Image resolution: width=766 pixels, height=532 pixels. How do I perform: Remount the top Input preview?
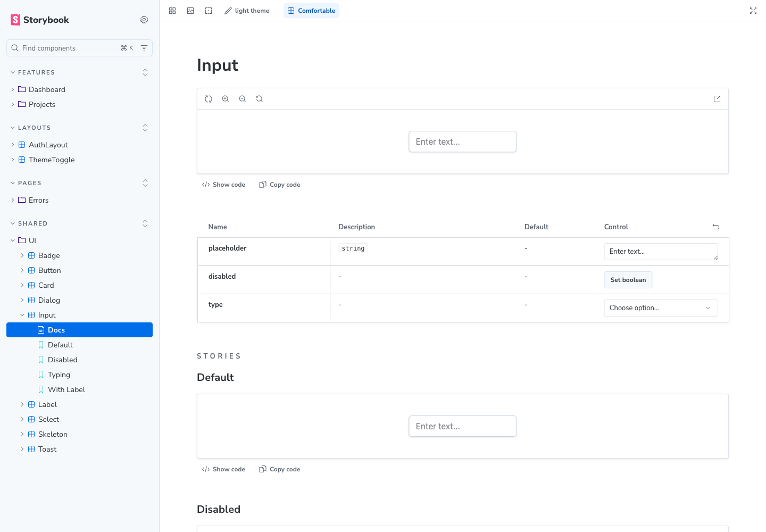209,99
